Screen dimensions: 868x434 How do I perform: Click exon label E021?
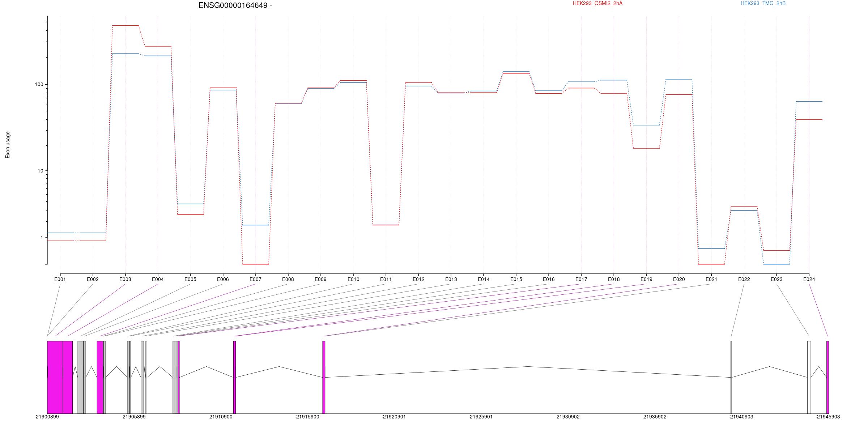tap(711, 279)
